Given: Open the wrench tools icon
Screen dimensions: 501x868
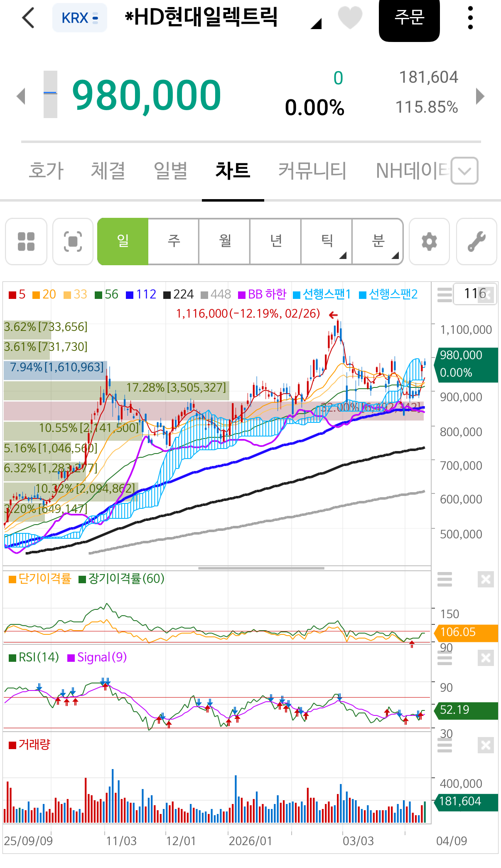Looking at the screenshot, I should tap(476, 242).
